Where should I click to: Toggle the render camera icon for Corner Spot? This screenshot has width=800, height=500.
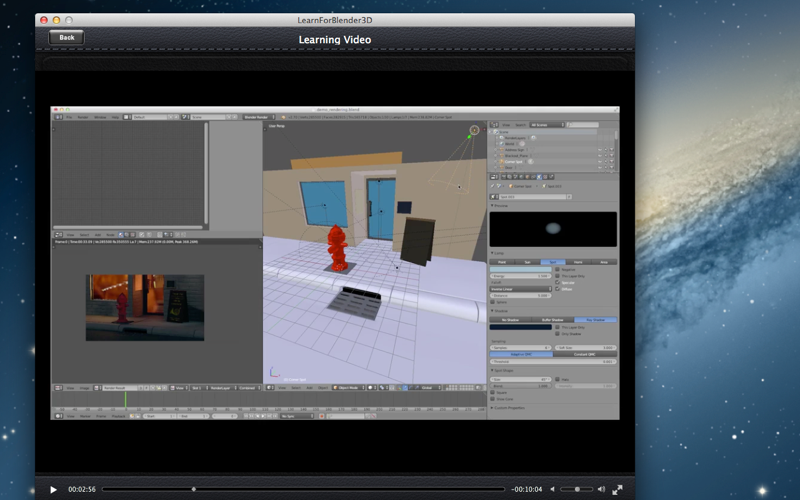tap(612, 162)
